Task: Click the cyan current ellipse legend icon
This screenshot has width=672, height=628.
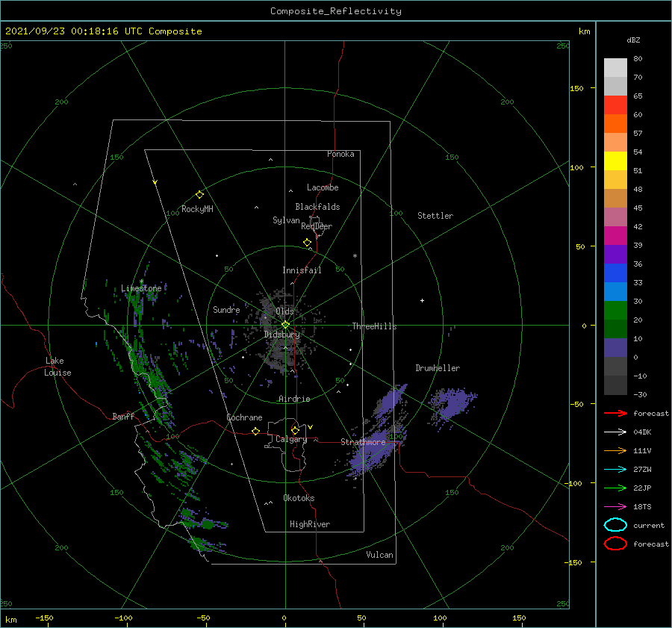Action: tap(615, 525)
